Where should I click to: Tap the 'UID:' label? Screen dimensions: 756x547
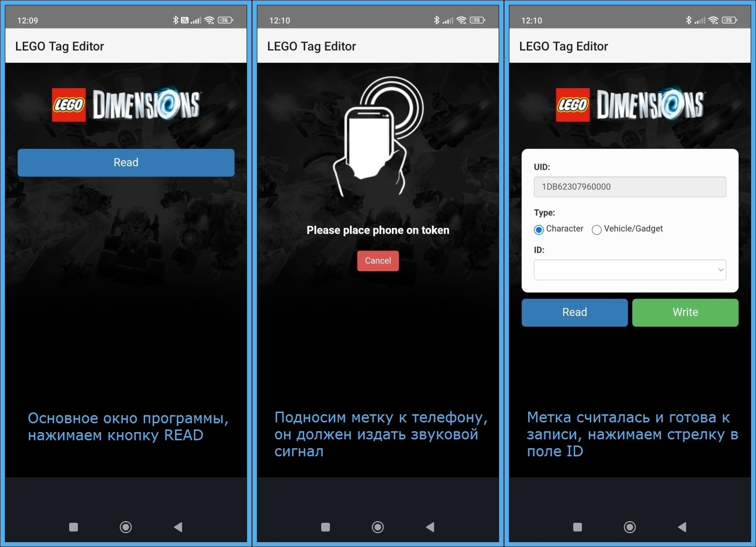coord(542,167)
